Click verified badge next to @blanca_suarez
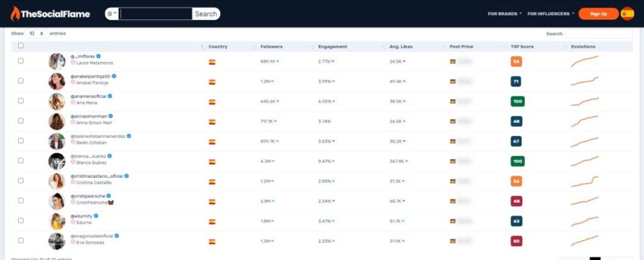This screenshot has width=644, height=260. pos(110,156)
